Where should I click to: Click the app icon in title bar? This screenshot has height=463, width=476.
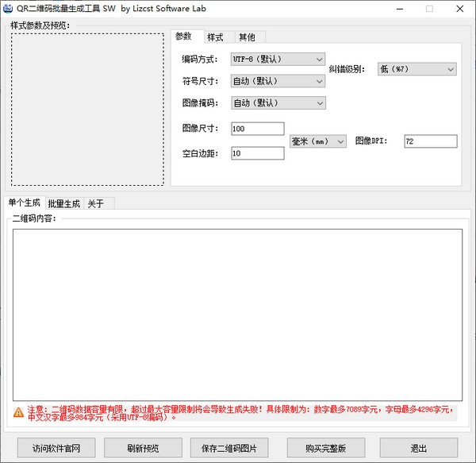(x=8, y=9)
